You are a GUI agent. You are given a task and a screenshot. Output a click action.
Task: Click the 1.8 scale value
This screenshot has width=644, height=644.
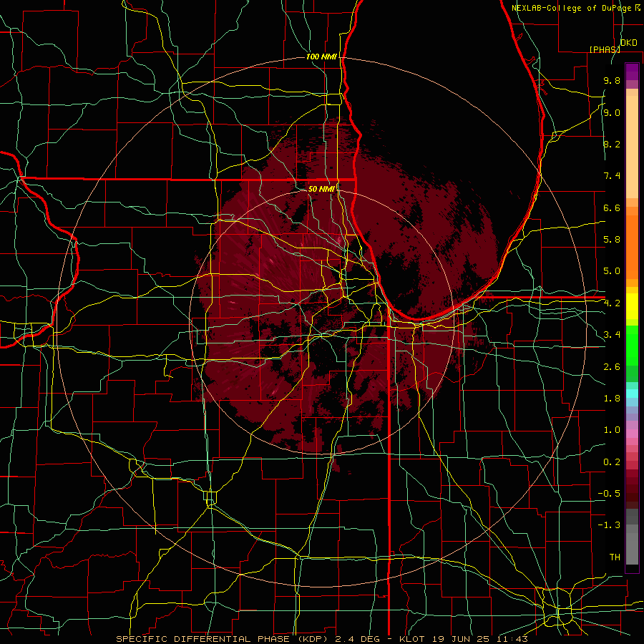tap(612, 399)
